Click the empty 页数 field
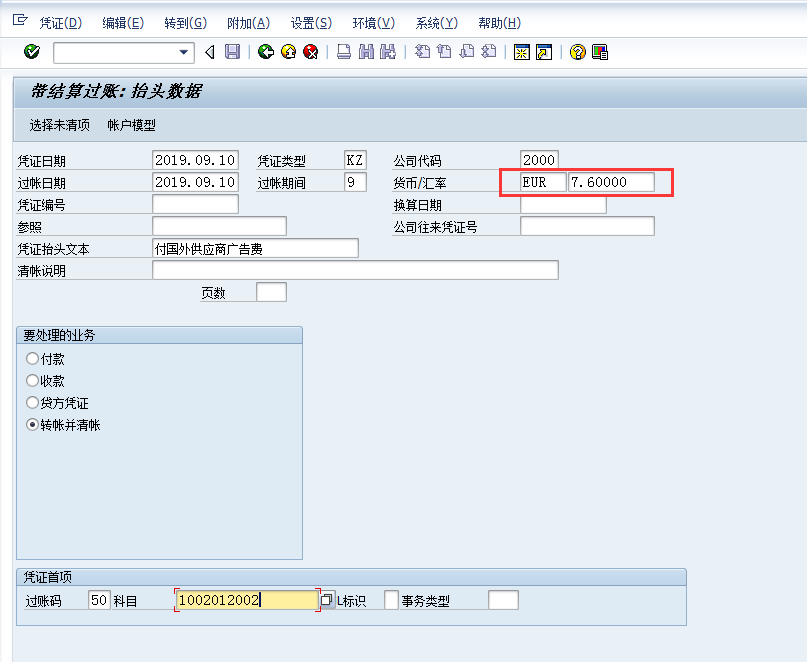807x662 pixels. tap(271, 292)
